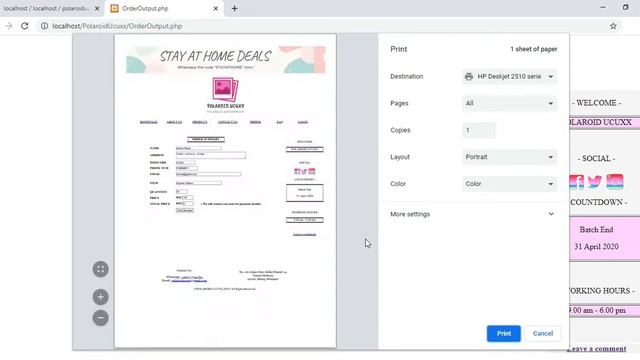Viewport: 640px width, 360px height.
Task: Click the 'Batch End' countdown text
Action: 596,229
